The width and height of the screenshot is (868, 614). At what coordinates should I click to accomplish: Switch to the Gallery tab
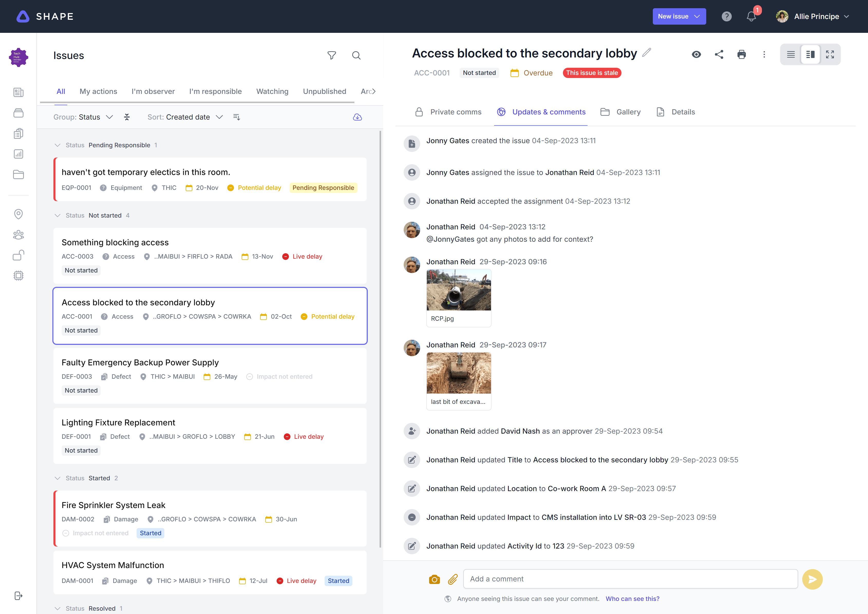620,112
